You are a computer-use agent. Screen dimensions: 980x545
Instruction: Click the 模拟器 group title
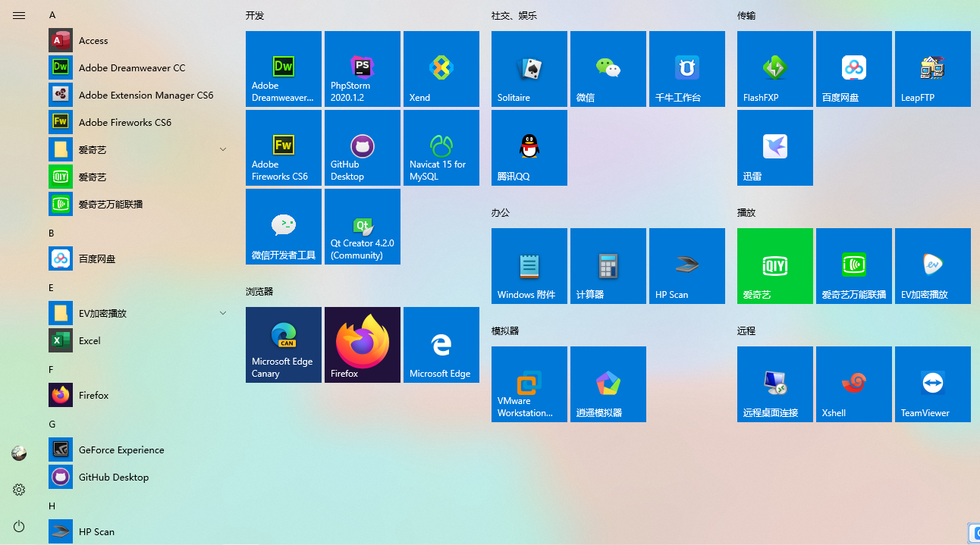tap(505, 330)
